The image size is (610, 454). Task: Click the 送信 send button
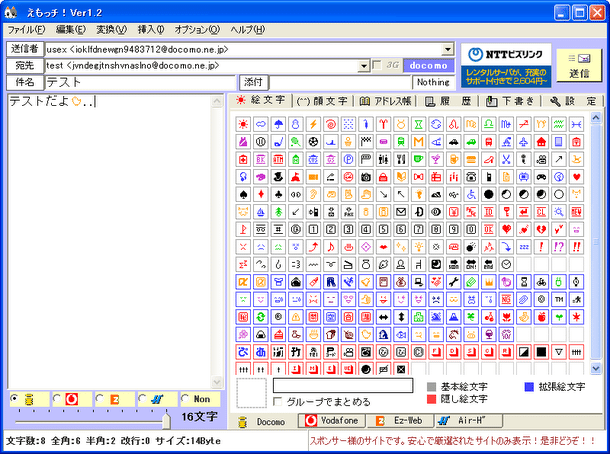pyautogui.click(x=579, y=65)
